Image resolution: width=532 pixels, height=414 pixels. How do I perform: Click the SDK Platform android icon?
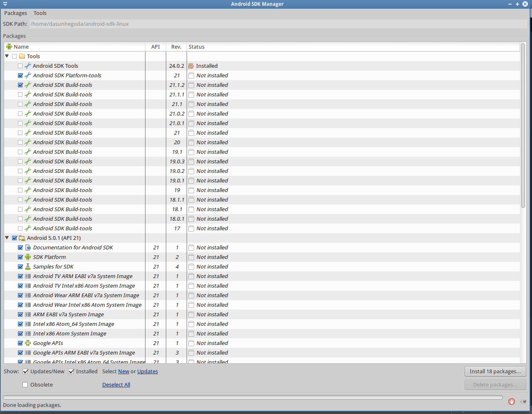click(28, 257)
